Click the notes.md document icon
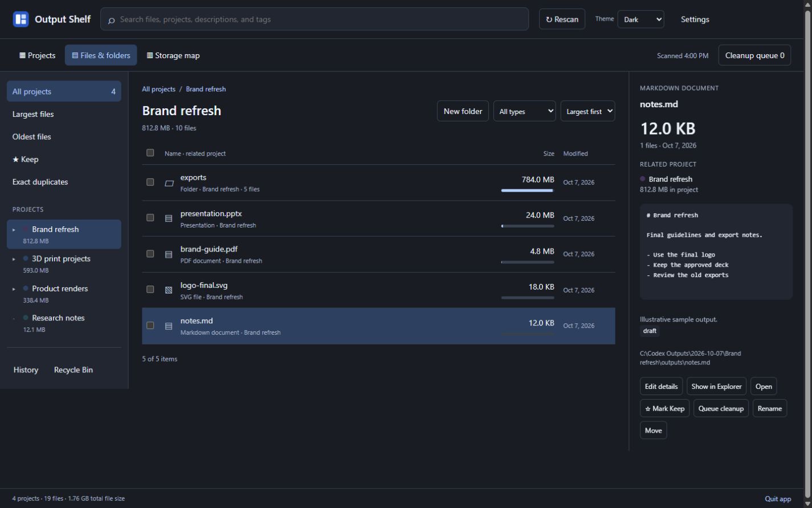The width and height of the screenshot is (812, 508). click(169, 326)
